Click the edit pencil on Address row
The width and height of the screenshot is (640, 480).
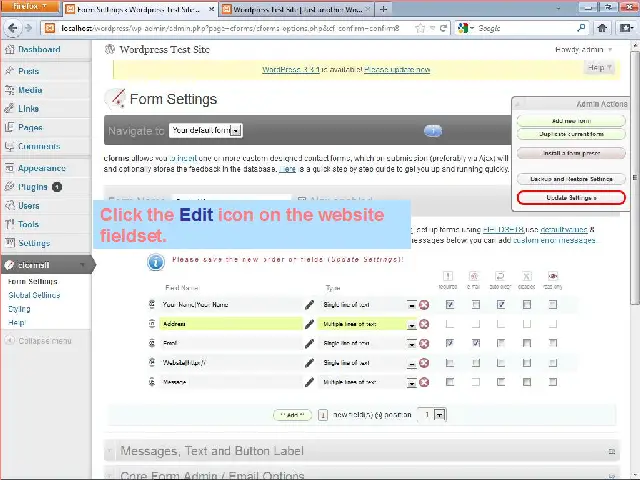309,324
